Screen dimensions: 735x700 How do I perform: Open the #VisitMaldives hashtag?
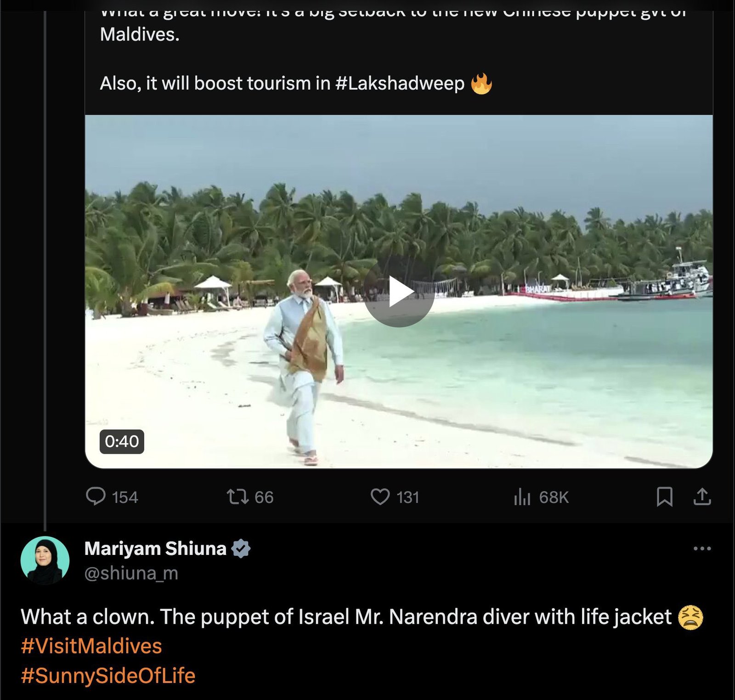(91, 646)
